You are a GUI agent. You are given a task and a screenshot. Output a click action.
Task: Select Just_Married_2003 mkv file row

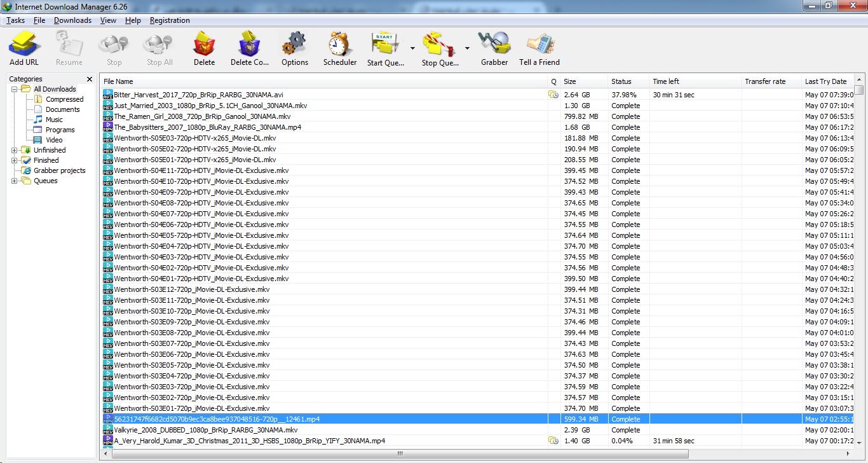pos(477,106)
